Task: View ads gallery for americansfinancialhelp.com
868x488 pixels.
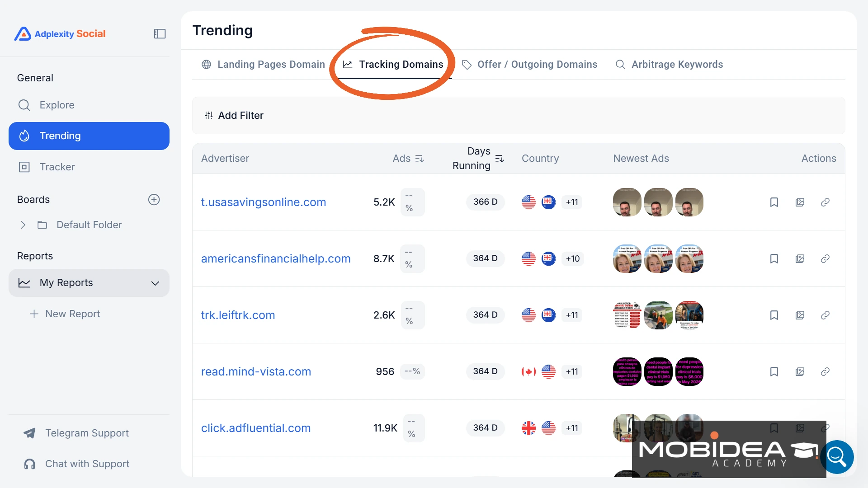Action: 800,258
